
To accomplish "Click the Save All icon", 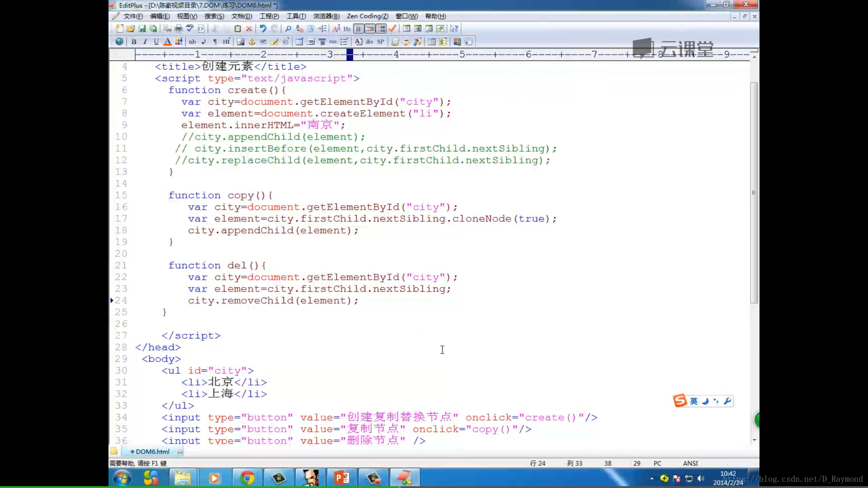I will point(153,28).
